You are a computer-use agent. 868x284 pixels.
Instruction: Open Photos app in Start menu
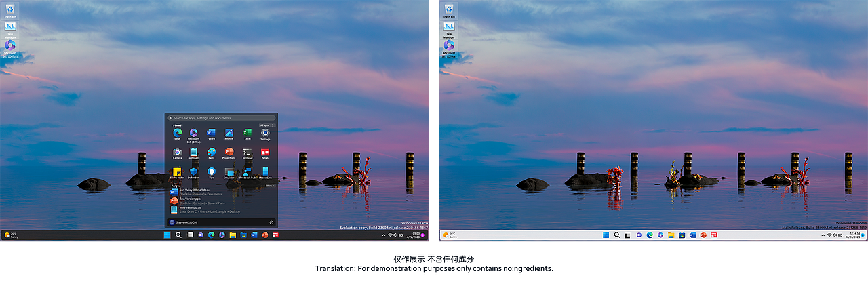click(x=229, y=135)
